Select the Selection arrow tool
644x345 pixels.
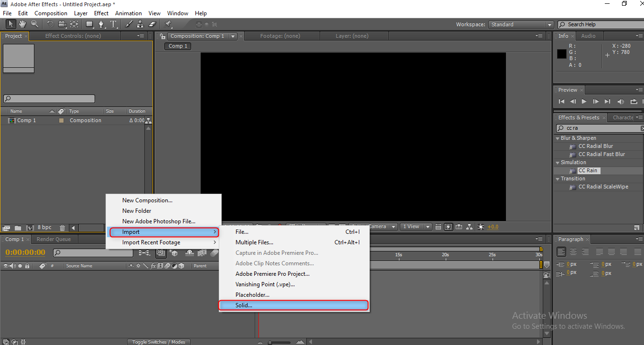(x=11, y=24)
